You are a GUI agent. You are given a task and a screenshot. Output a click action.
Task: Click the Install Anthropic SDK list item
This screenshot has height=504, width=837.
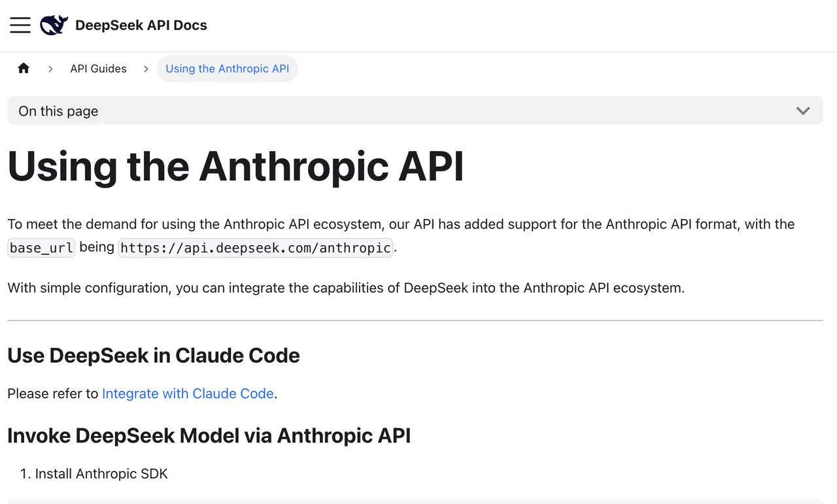click(x=101, y=474)
